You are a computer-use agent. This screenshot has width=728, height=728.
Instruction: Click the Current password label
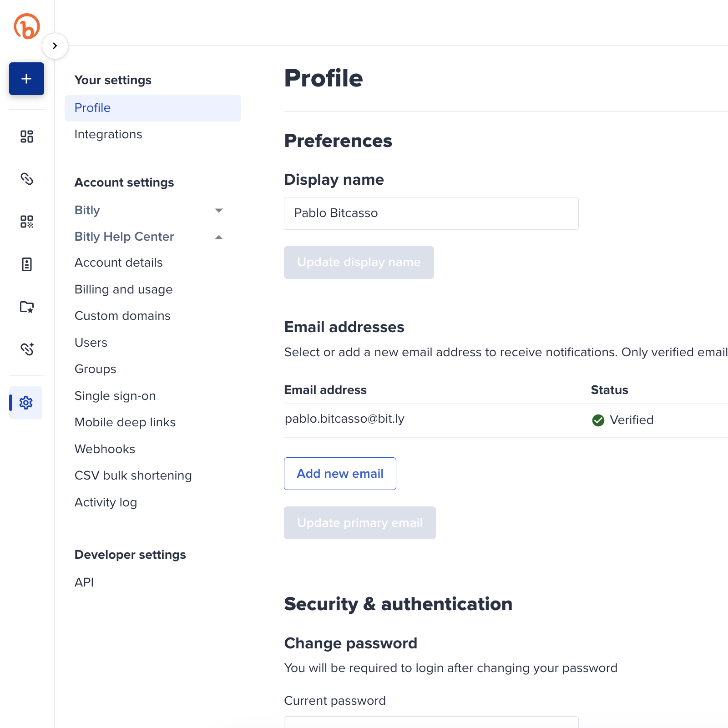pos(335,701)
